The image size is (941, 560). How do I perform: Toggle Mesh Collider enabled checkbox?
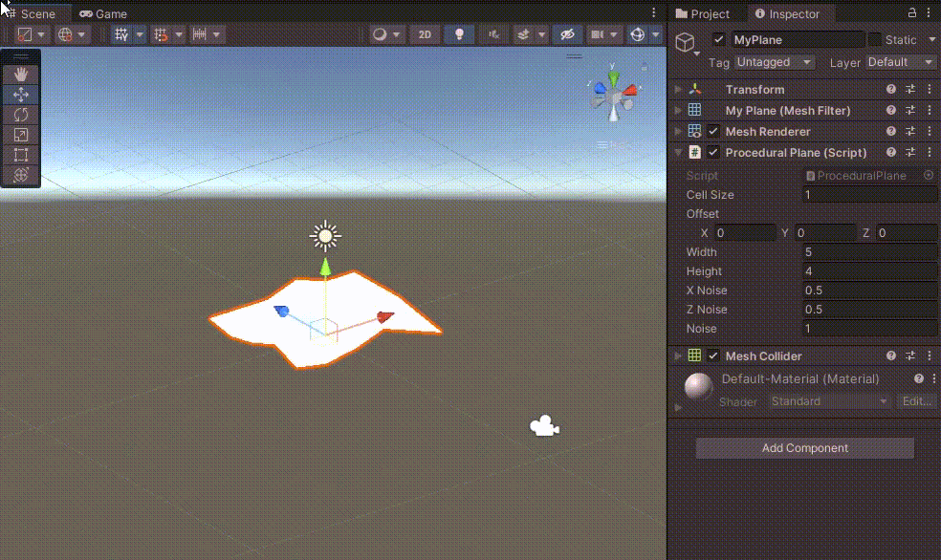713,355
